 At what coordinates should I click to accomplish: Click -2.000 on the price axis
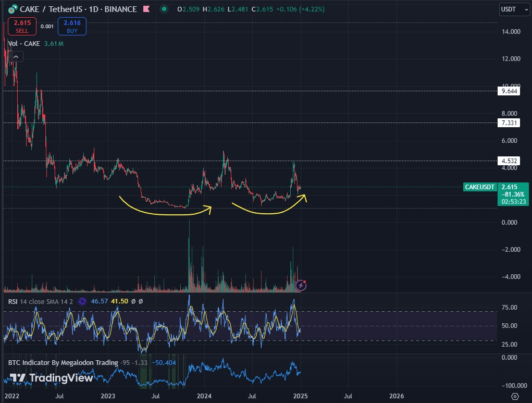[511, 250]
